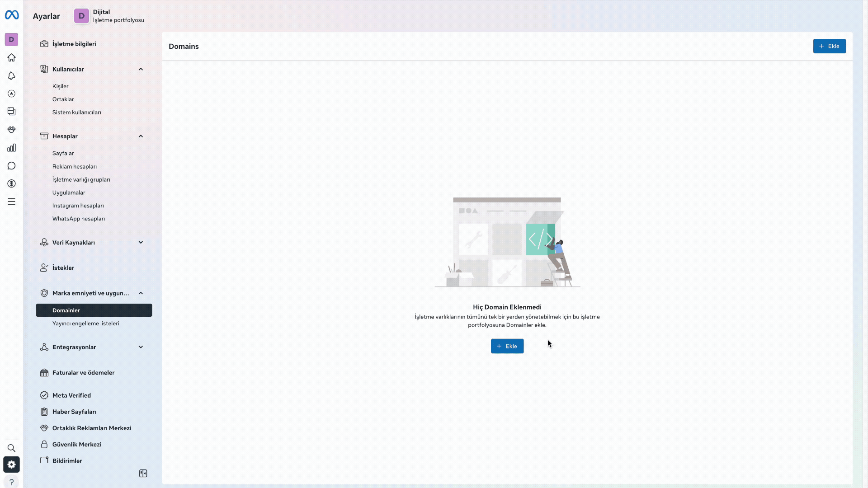Image resolution: width=868 pixels, height=488 pixels.
Task: Expand the Entegrasyonlar section
Action: [x=141, y=347]
